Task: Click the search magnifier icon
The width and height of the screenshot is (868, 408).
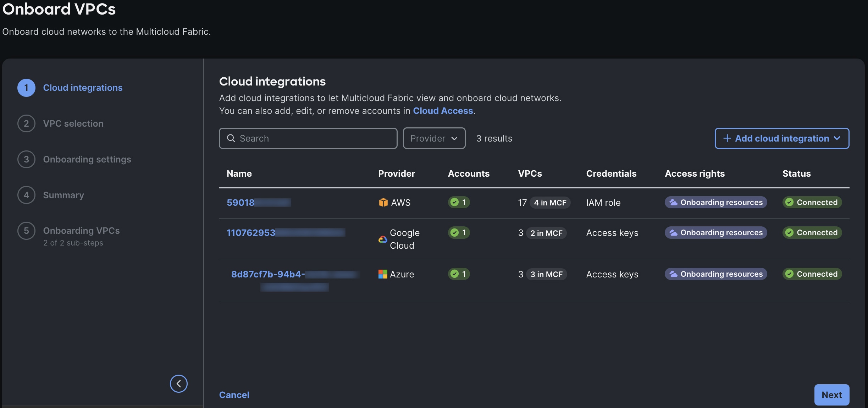Action: 231,138
